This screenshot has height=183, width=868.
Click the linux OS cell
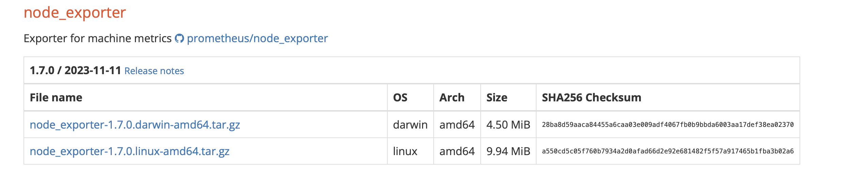[405, 151]
